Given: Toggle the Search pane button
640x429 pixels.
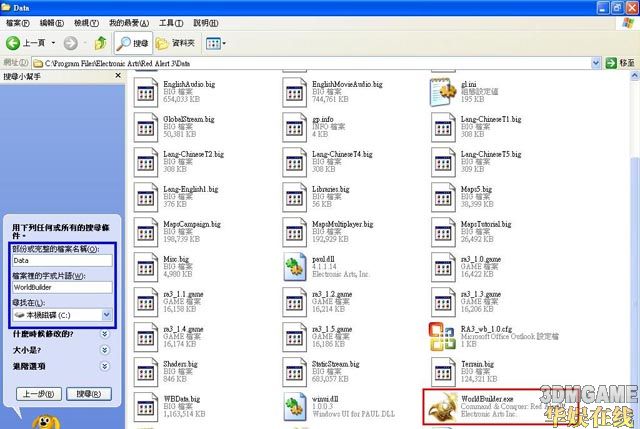Looking at the screenshot, I should 133,43.
